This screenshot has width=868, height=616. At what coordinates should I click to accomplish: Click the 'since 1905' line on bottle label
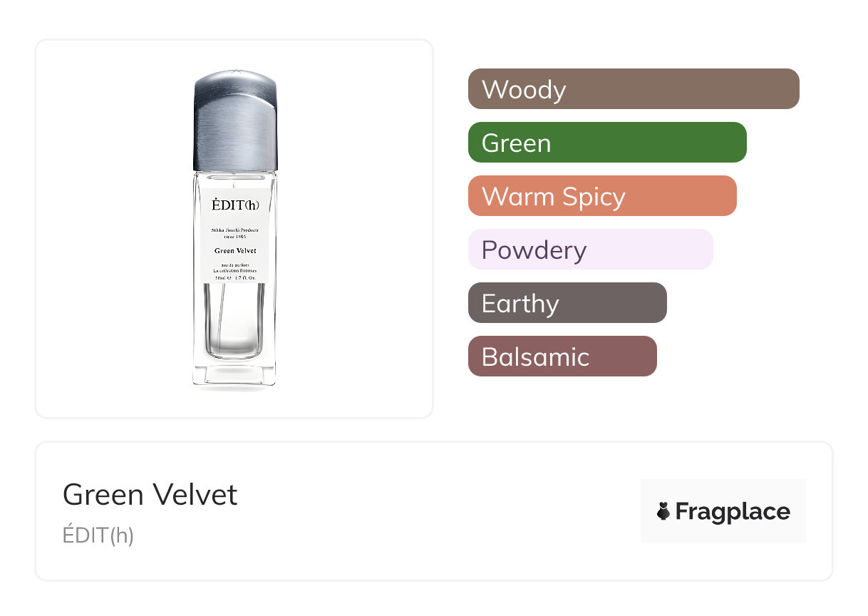tap(235, 237)
